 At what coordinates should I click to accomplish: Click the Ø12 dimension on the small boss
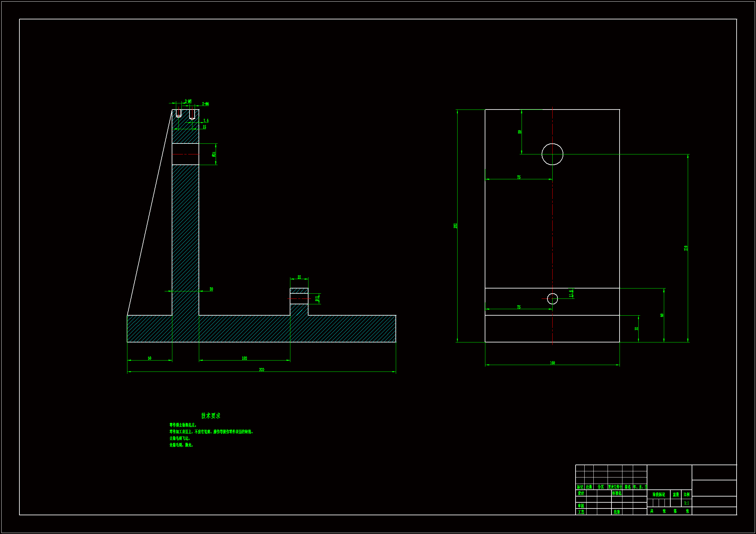click(317, 299)
